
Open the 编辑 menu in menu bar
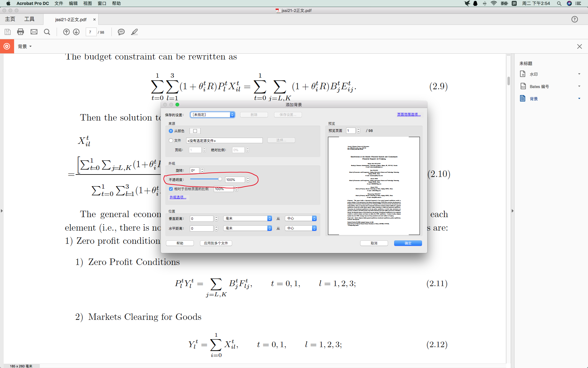(x=73, y=3)
